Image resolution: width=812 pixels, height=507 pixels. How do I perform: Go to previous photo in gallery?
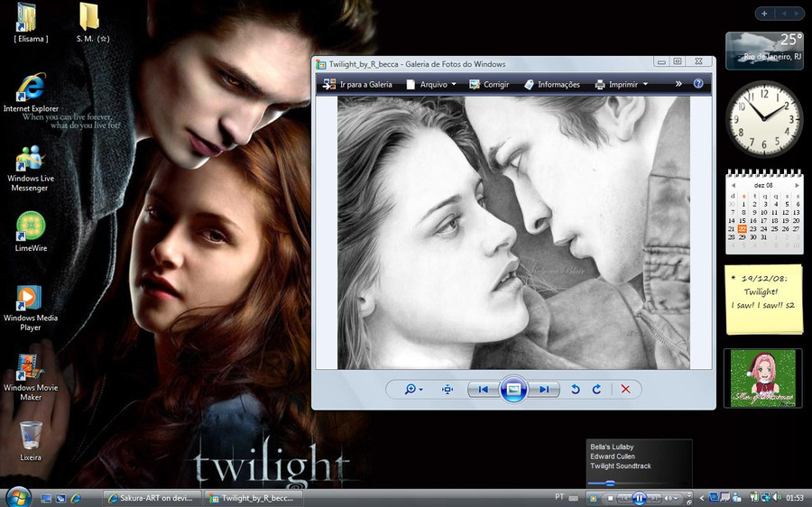(x=483, y=389)
